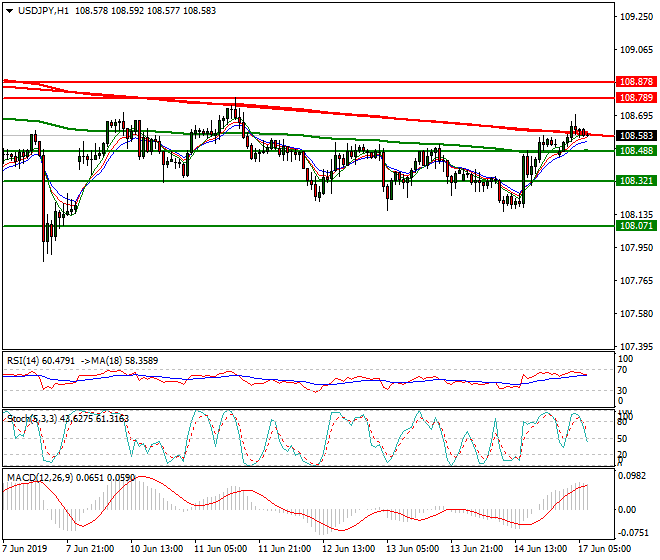Click the 7 Jun 2019 time axis label
Viewport: 660px width, 560px height.
25,549
